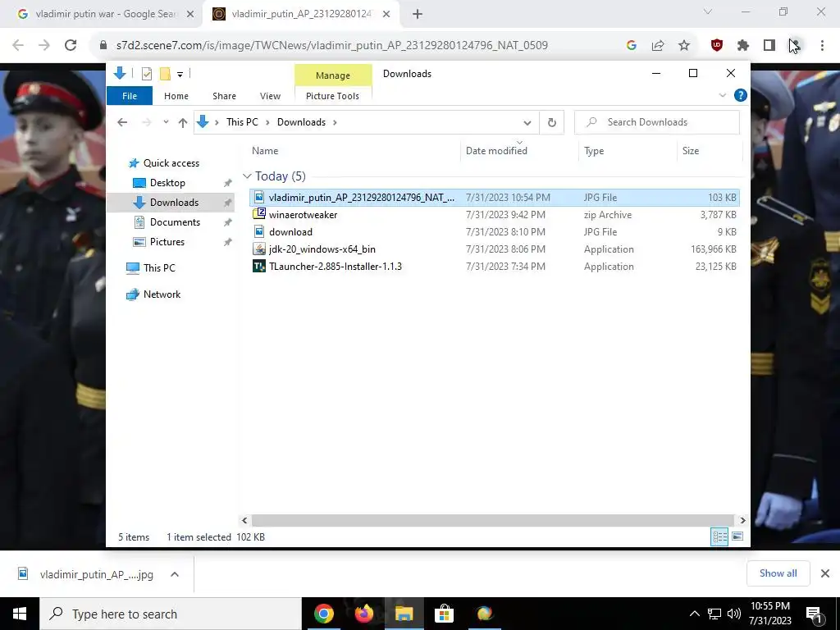Toggle the Chrome side panel
This screenshot has height=630, width=840.
coord(769,46)
